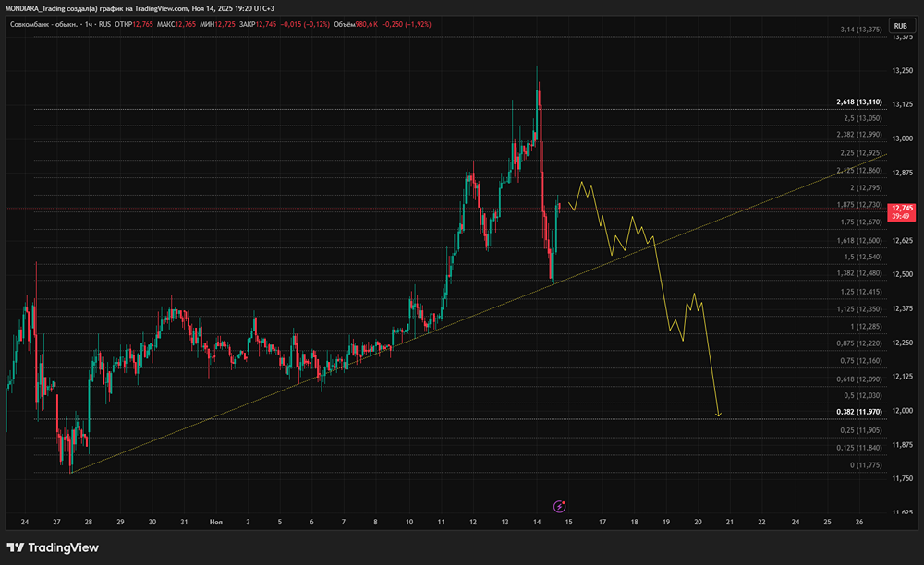
Task: Click the purple lightning event icon
Action: coord(559,506)
